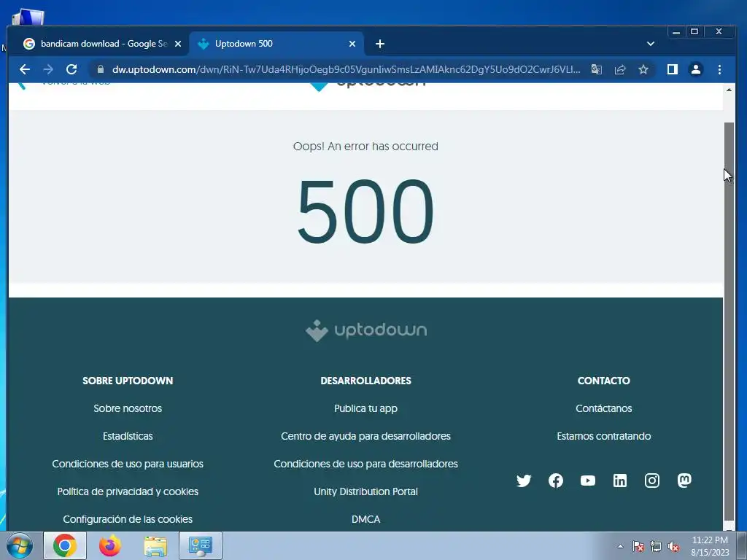Open Condiciones de uso para usuarios
Viewport: 747px width, 560px height.
click(128, 464)
